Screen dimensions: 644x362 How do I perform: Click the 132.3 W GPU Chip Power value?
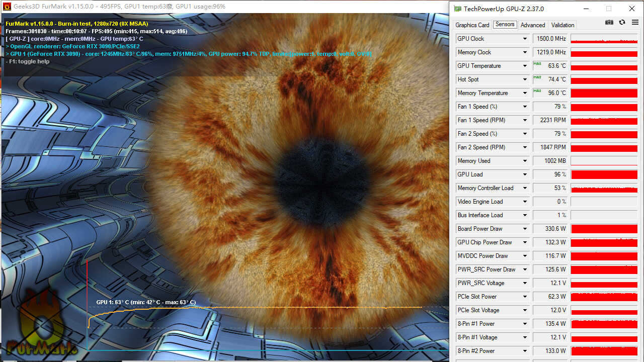pyautogui.click(x=550, y=242)
